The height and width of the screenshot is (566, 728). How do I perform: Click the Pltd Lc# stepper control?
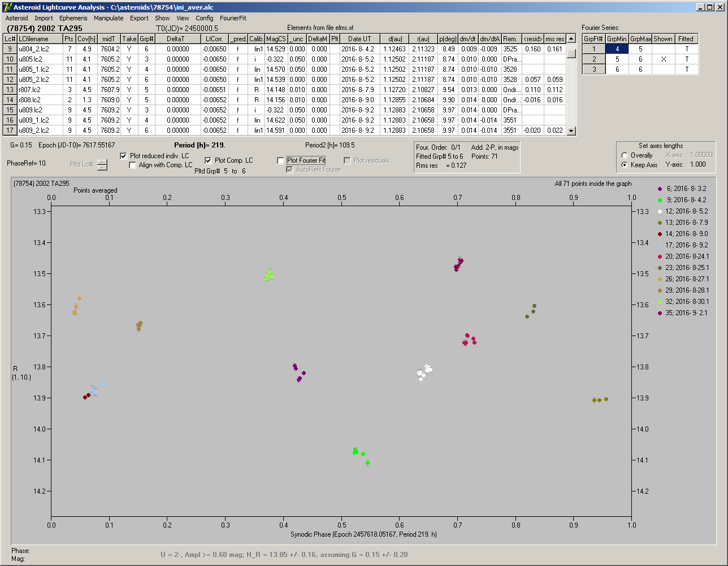[x=102, y=165]
